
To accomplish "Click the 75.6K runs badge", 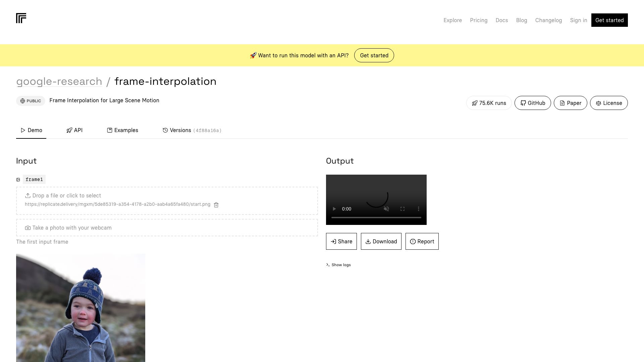I will click(489, 103).
